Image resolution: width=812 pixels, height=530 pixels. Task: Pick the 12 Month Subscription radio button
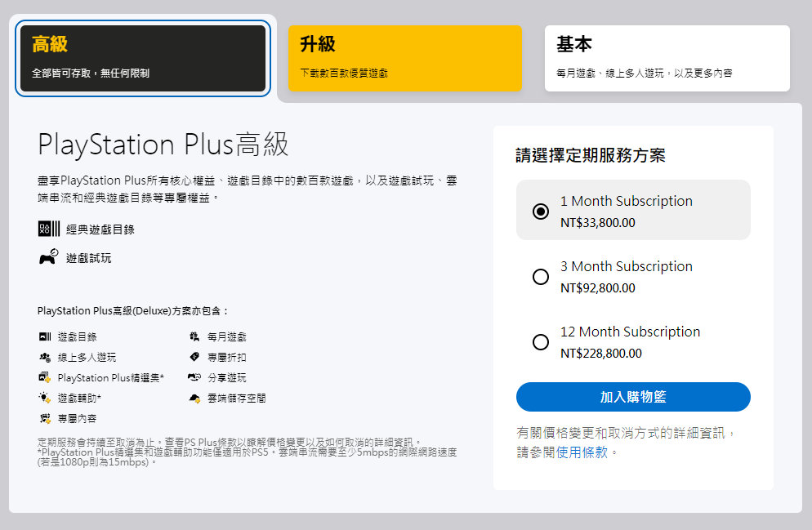(x=541, y=341)
